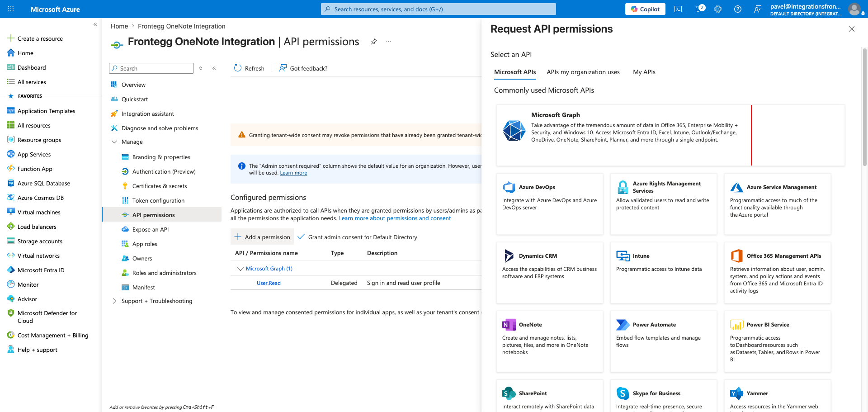Open the portal settings gear
Image resolution: width=868 pixels, height=412 pixels.
tap(718, 9)
